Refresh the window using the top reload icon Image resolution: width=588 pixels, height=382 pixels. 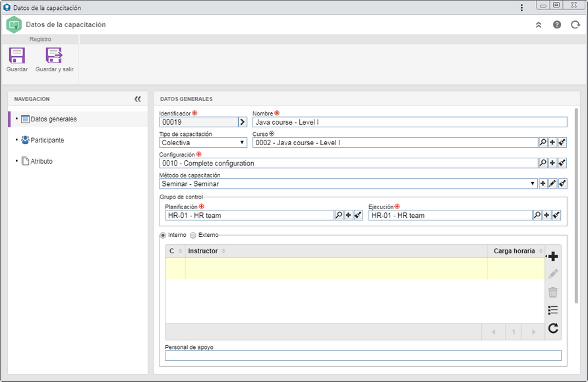tap(575, 25)
